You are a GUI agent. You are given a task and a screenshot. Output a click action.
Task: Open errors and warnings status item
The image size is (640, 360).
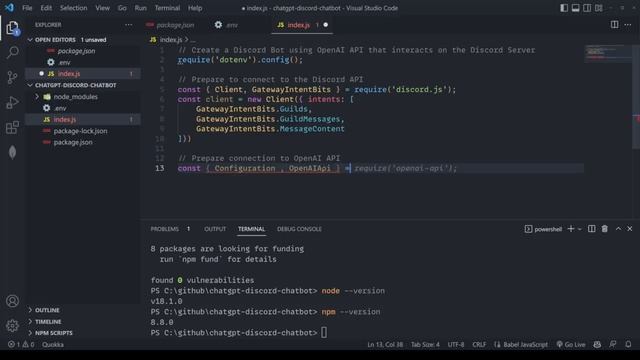(x=21, y=344)
